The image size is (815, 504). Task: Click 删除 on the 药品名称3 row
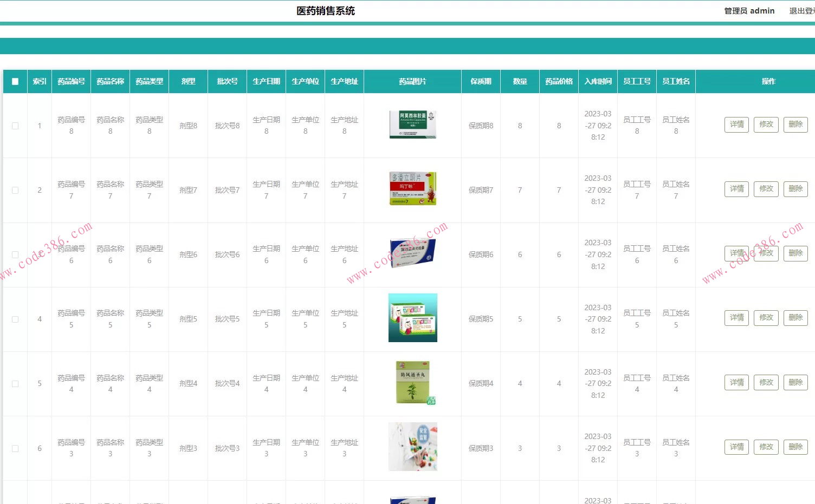(x=795, y=447)
